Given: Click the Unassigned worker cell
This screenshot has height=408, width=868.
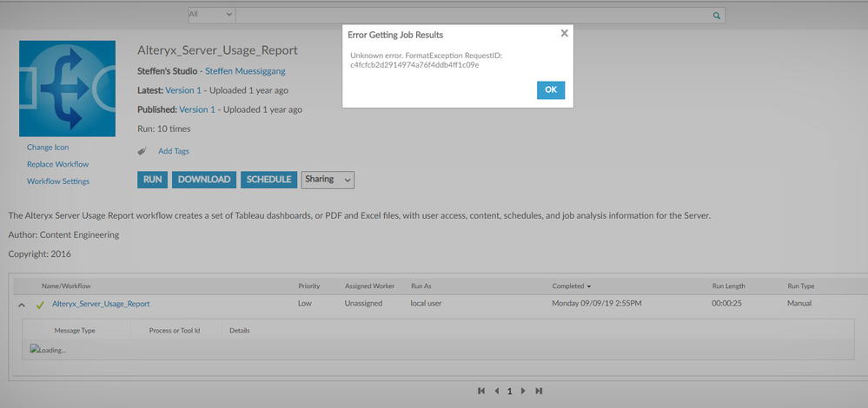Looking at the screenshot, I should (x=364, y=304).
